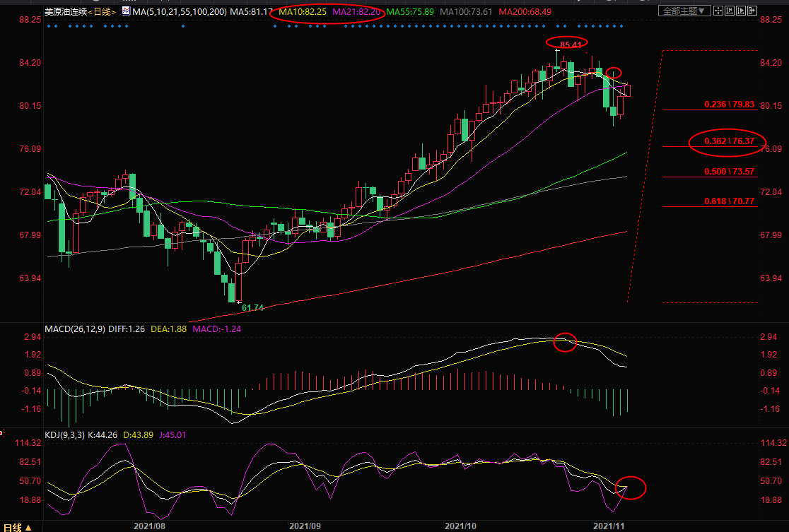Open the 全部主题 dropdown
Image resolution: width=789 pixels, height=532 pixels.
[x=683, y=11]
